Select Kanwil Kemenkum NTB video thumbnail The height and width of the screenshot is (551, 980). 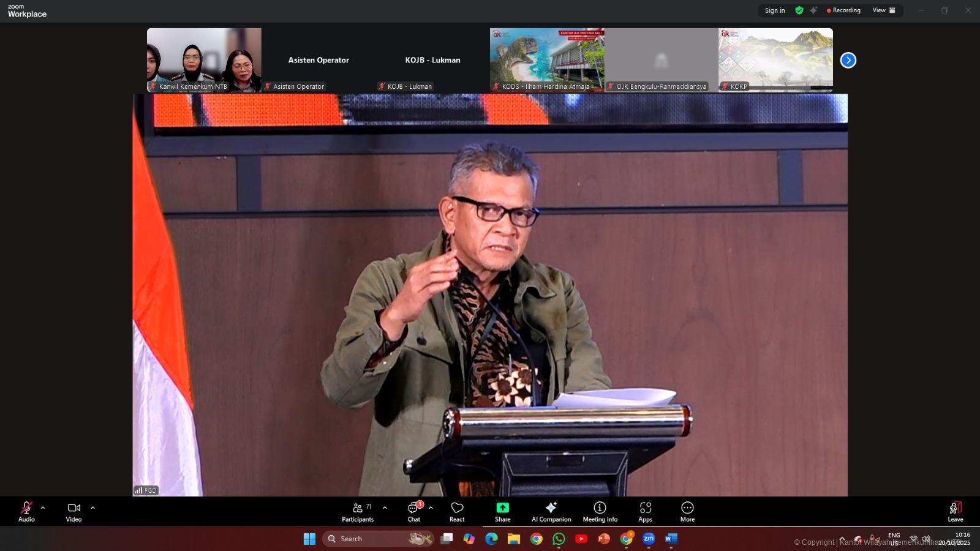[204, 59]
